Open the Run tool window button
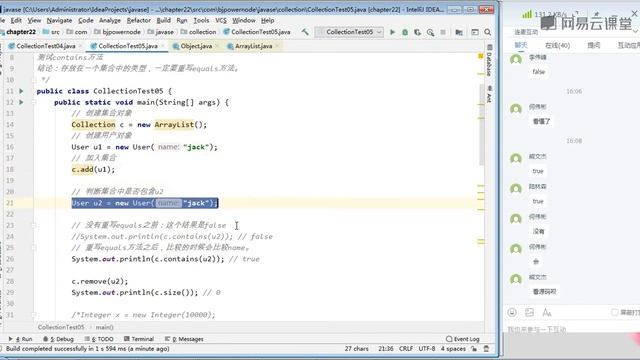 (20, 339)
